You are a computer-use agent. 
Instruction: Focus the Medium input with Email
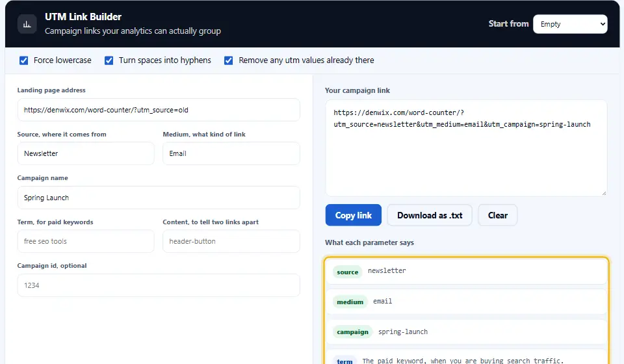[231, 153]
